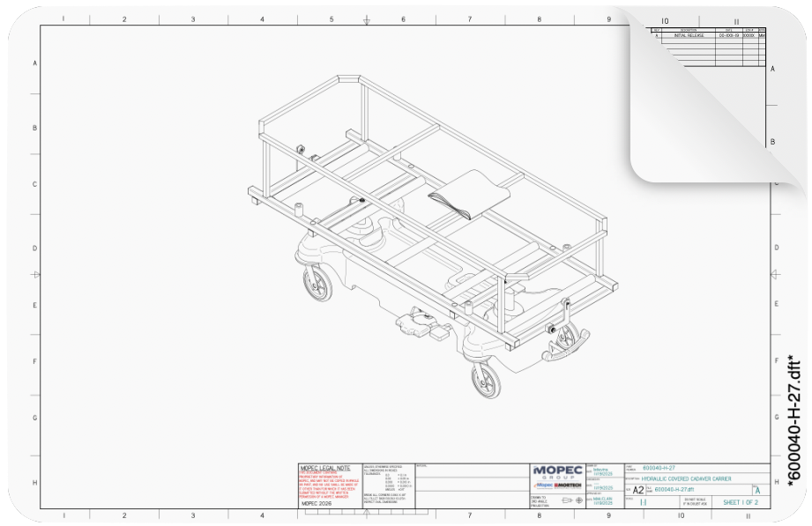812x526 pixels.
Task: Select the '600040-H-27.dft' file name field
Action: click(x=674, y=489)
